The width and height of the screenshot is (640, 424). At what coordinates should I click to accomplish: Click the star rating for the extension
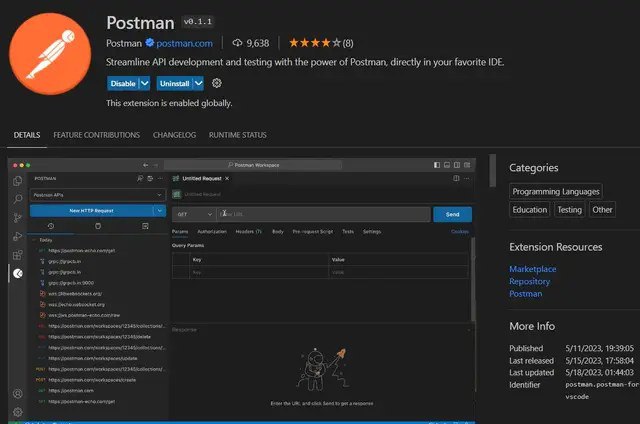(314, 43)
